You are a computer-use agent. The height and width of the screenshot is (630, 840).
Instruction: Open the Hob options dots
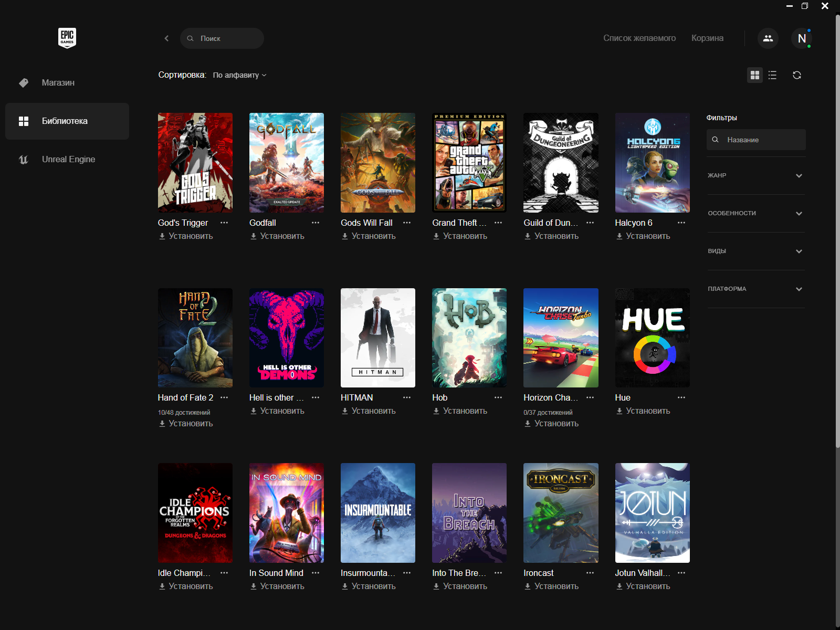pos(498,397)
